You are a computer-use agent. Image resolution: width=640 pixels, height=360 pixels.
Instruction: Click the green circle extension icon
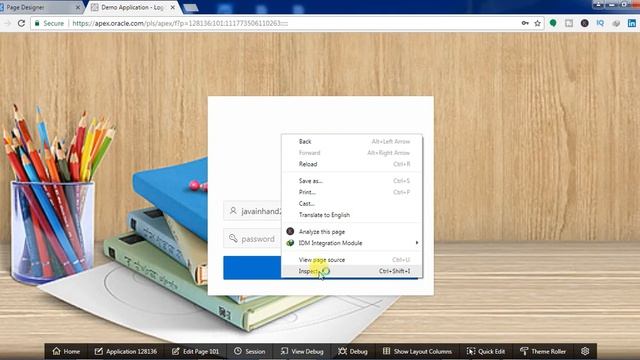pos(553,23)
